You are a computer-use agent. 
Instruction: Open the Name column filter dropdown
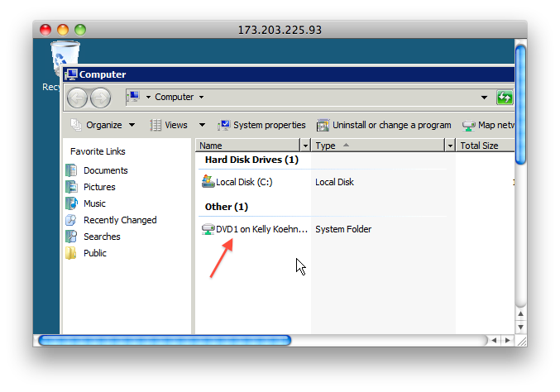305,146
